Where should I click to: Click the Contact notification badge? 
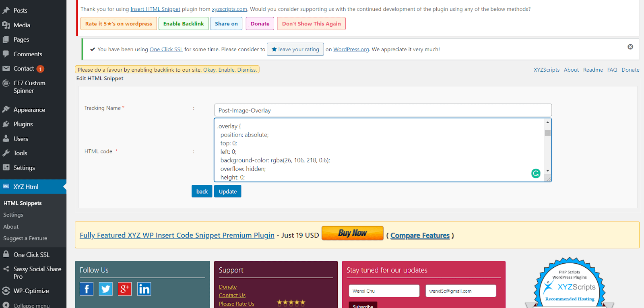[40, 69]
